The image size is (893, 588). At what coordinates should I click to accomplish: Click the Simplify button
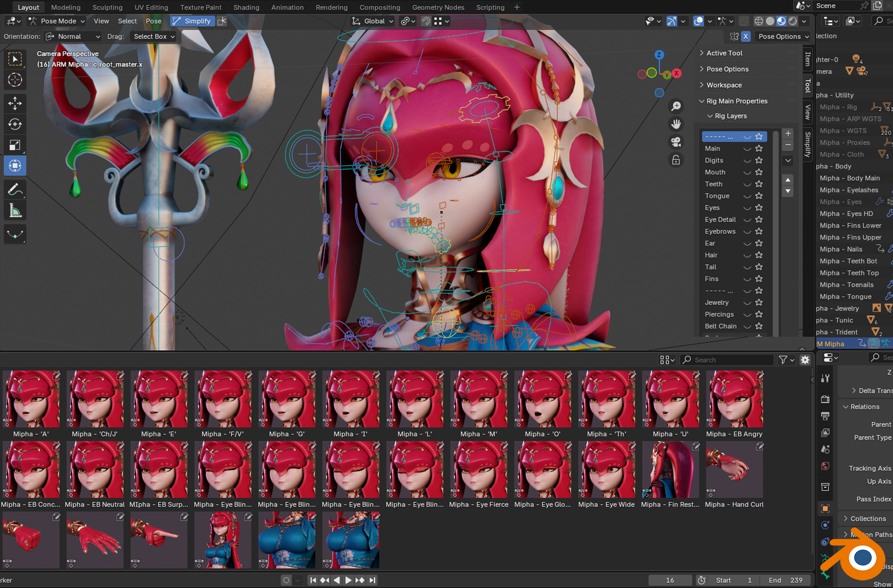coord(193,21)
